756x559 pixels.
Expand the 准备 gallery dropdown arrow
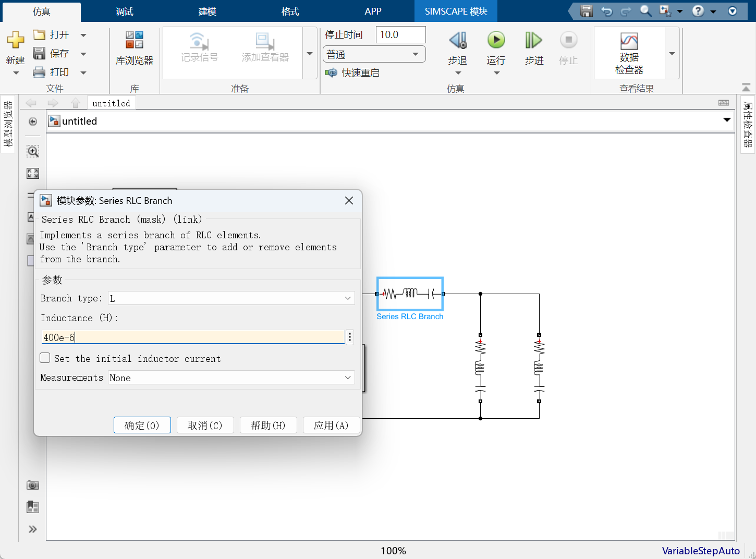coord(310,53)
